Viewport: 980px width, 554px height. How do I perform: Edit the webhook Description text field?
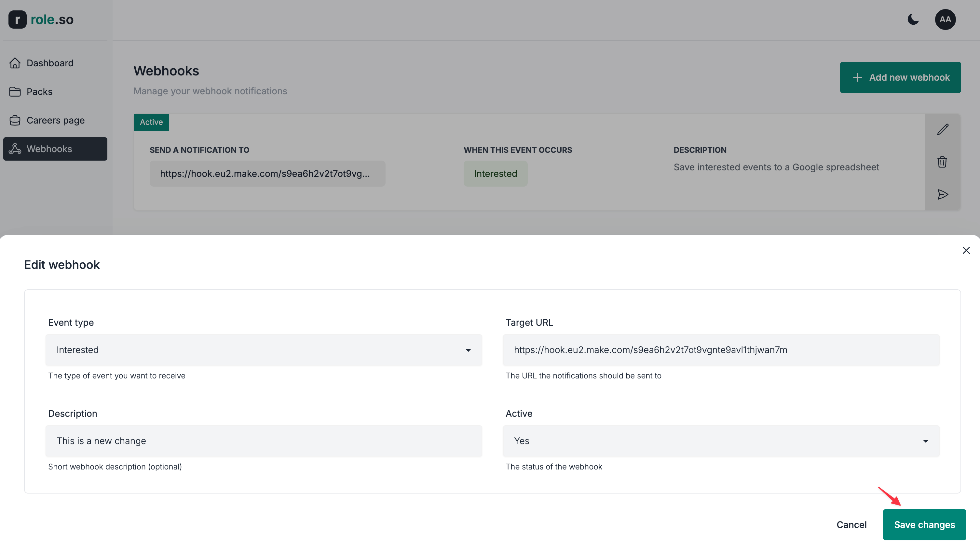[264, 441]
